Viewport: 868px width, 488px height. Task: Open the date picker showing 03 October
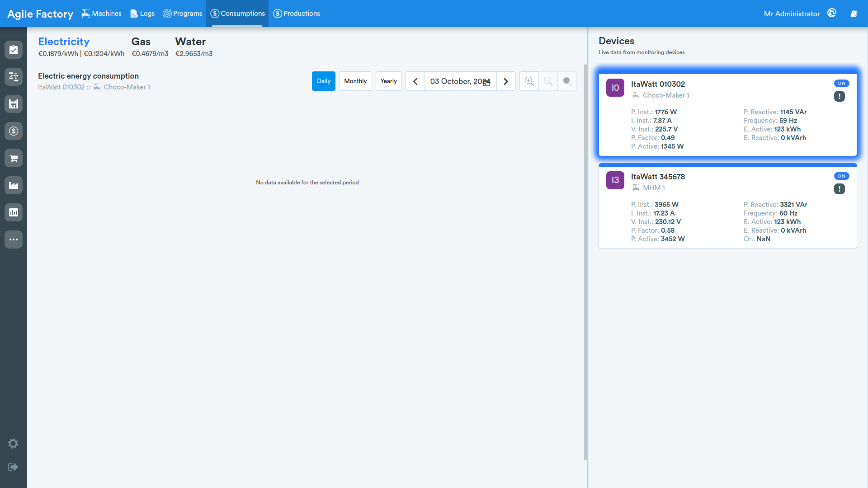[x=460, y=81]
